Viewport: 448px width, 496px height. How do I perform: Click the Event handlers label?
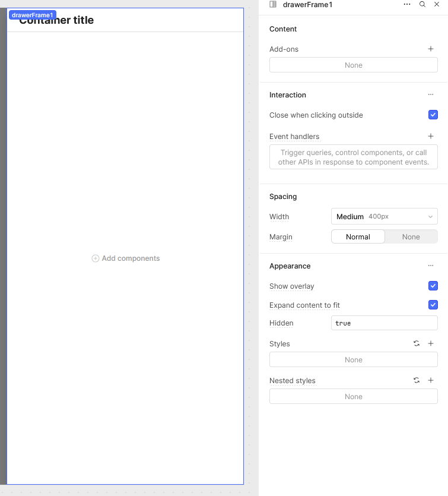(294, 137)
